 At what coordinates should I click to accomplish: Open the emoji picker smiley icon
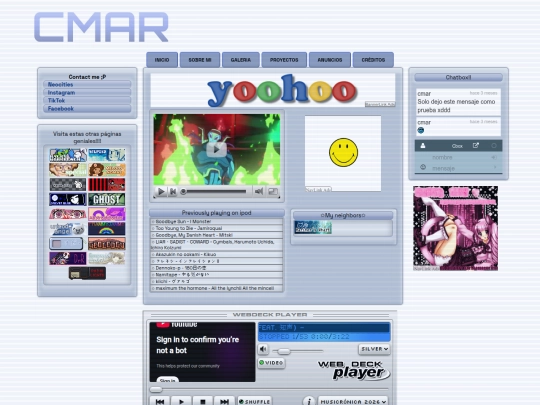[x=423, y=167]
